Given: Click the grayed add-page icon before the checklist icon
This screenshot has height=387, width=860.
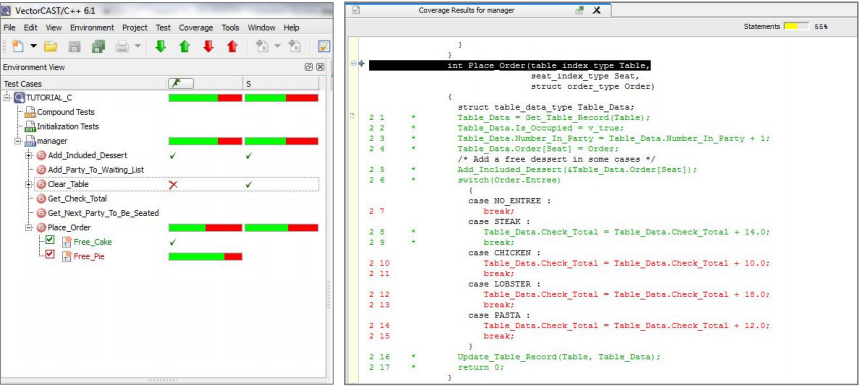Looking at the screenshot, I should [x=295, y=47].
